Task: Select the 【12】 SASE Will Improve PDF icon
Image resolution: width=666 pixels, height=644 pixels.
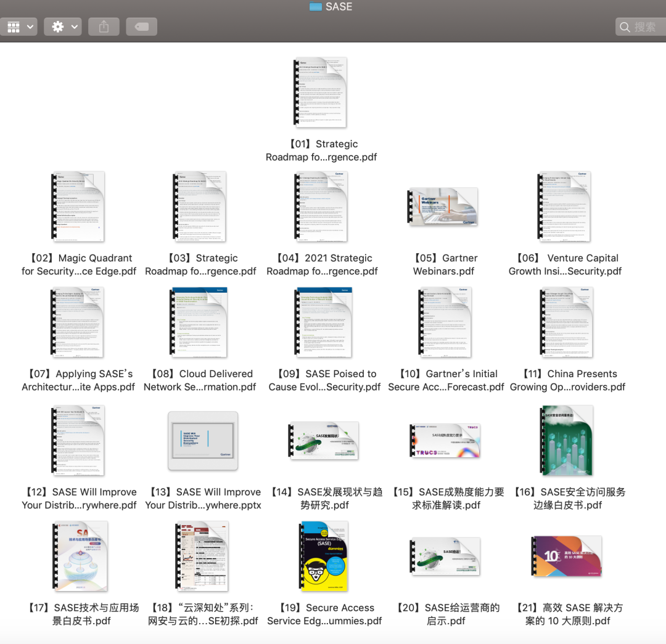Action: [x=78, y=440]
